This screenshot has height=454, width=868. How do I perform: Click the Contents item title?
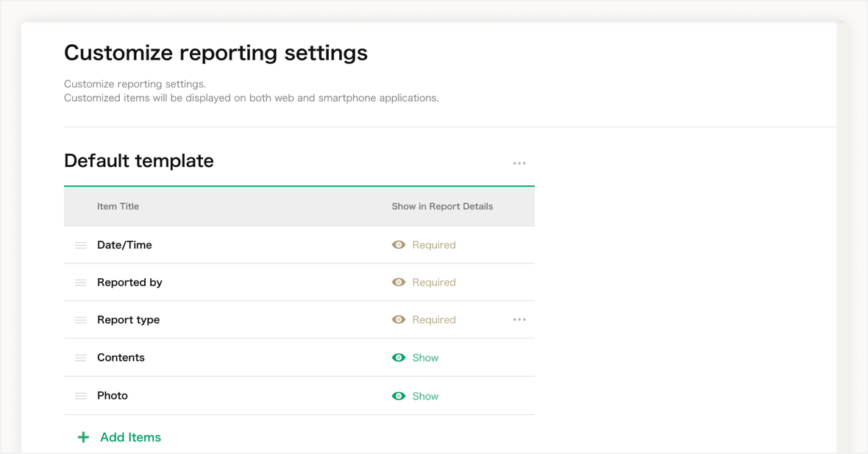click(x=121, y=358)
